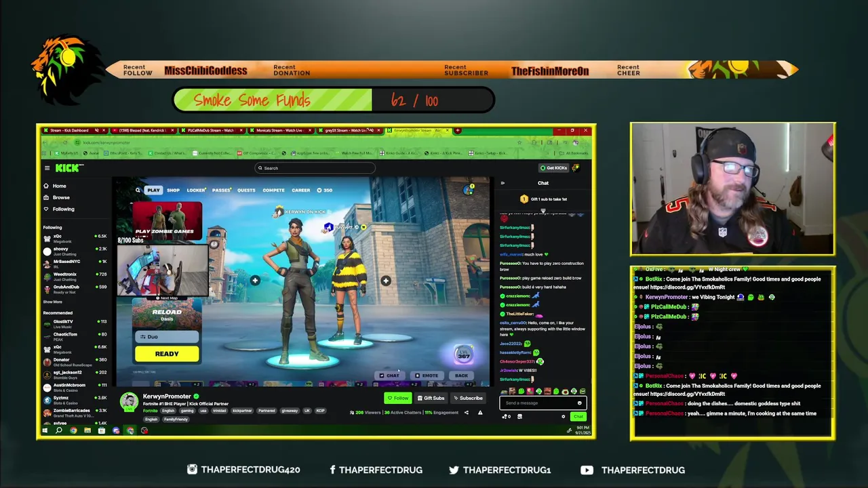
Task: Click the level 367 badge in the lobby
Action: coord(464,354)
